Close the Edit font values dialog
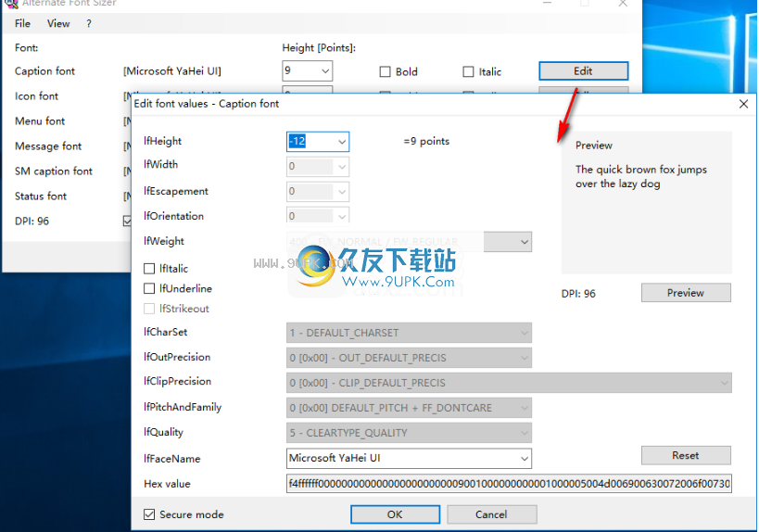 (x=743, y=104)
